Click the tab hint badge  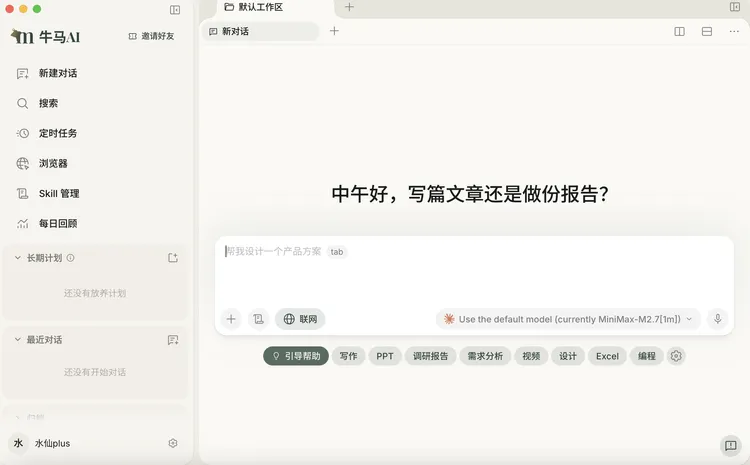coord(337,252)
